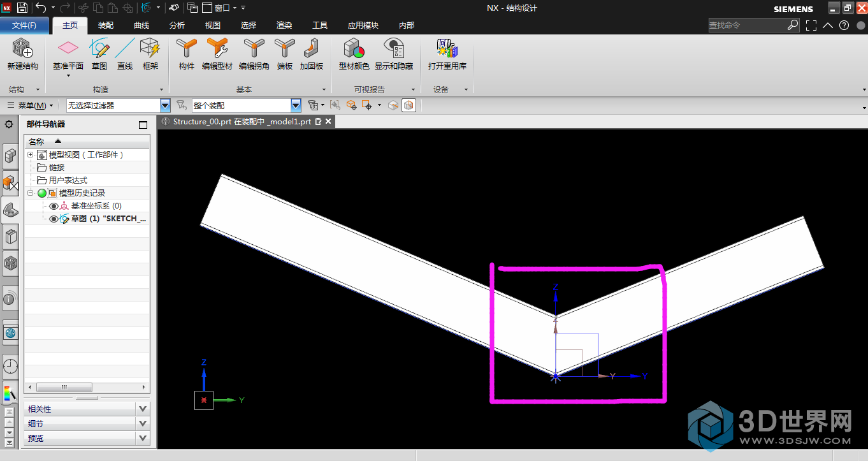Switch to the 装配 ribbon tab
Viewport: 868px width, 461px height.
[106, 26]
